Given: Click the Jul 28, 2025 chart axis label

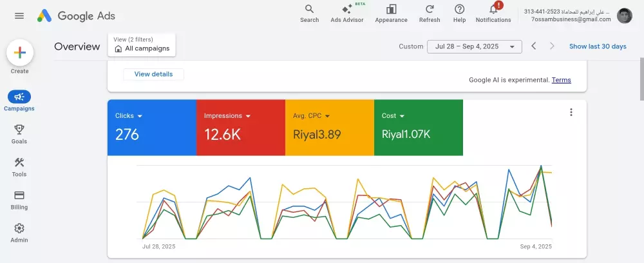Looking at the screenshot, I should (x=158, y=246).
